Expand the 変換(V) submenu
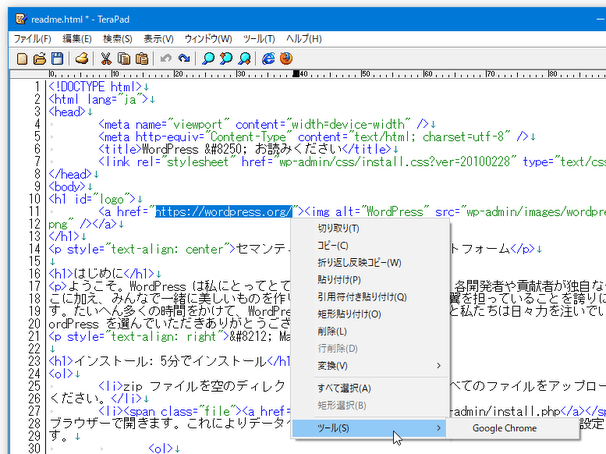The width and height of the screenshot is (606, 454). coord(371,366)
